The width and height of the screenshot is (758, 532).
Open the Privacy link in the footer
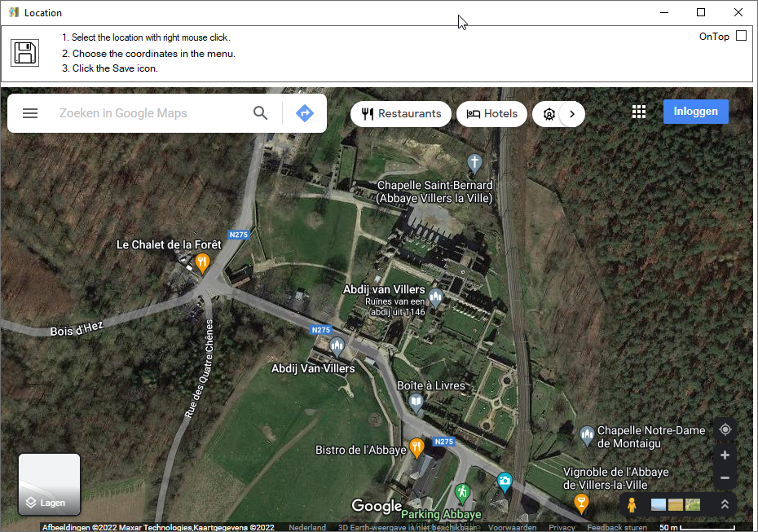[562, 527]
